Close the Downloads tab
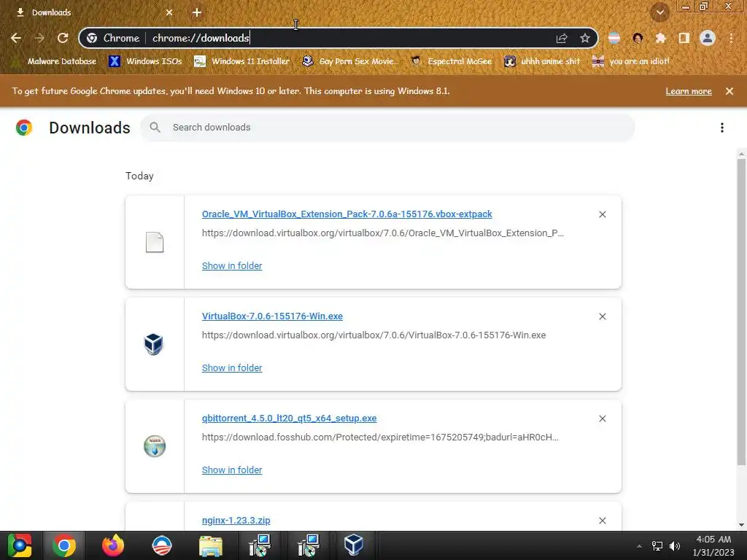Viewport: 747px width, 560px height. click(x=169, y=12)
